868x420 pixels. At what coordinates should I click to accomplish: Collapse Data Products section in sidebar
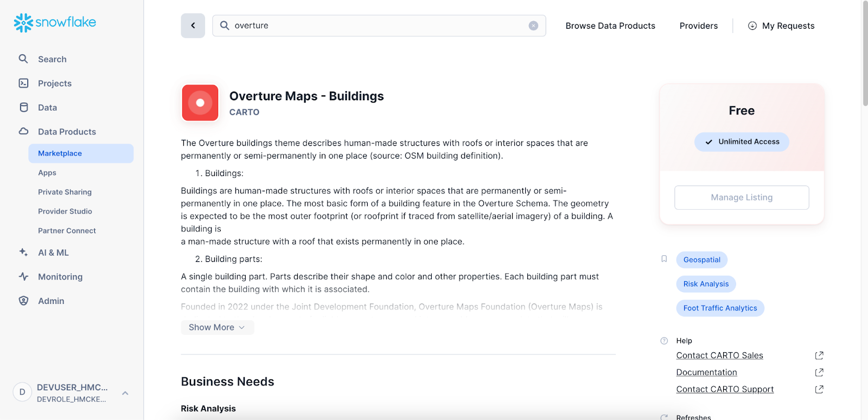(67, 132)
